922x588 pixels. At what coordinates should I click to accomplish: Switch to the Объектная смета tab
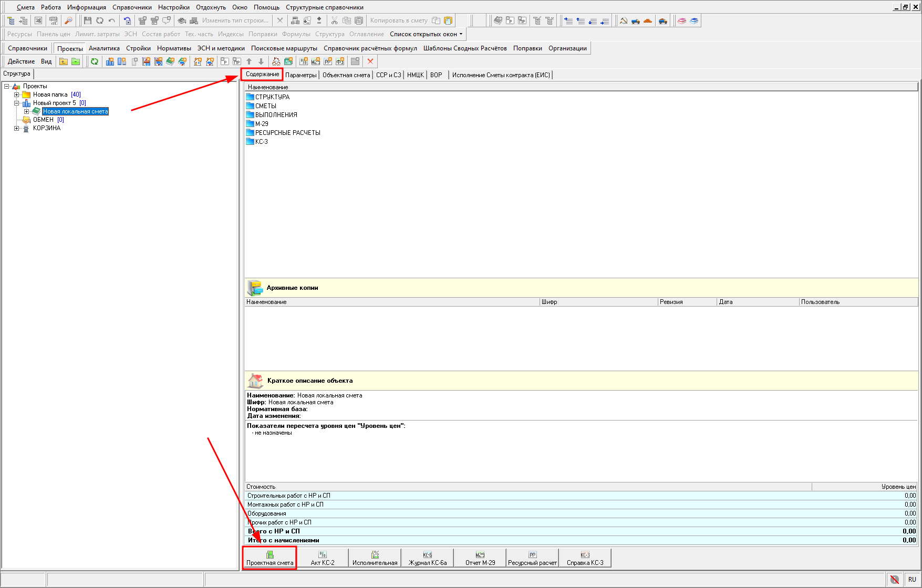(346, 75)
